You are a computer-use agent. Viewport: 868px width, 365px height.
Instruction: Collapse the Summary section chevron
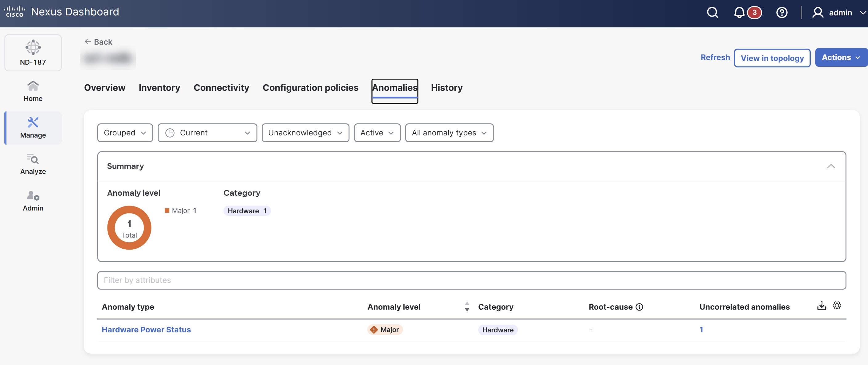[x=831, y=166]
